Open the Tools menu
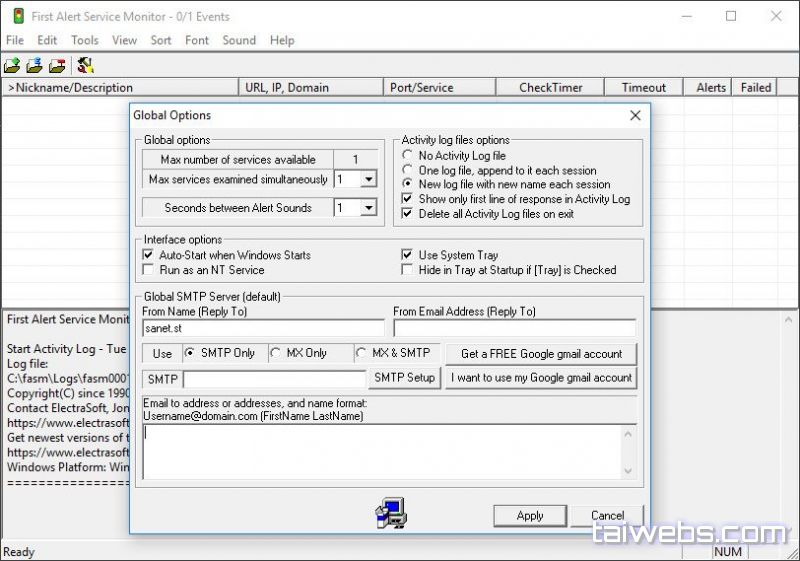This screenshot has width=800, height=561. tap(85, 40)
